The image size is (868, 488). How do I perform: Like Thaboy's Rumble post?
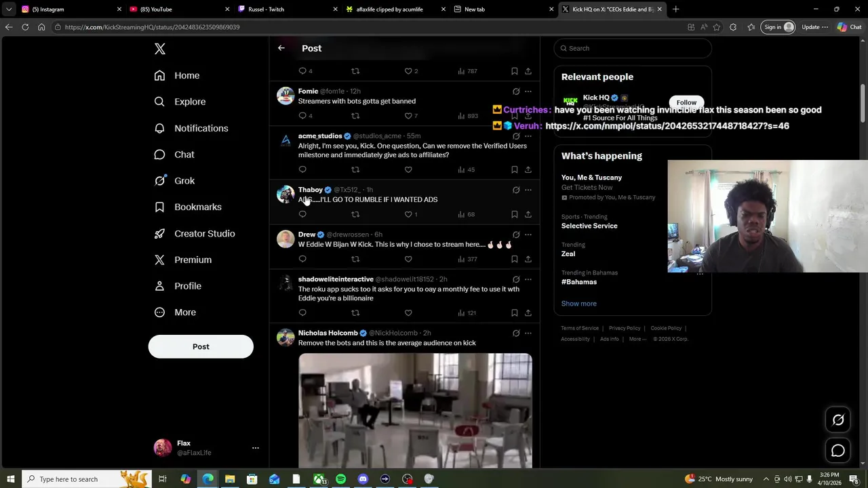tap(408, 214)
